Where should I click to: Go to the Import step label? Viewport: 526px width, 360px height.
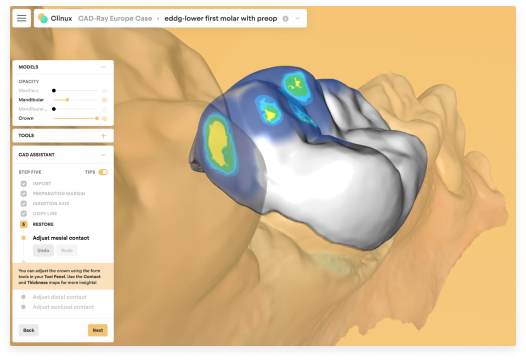pyautogui.click(x=42, y=184)
